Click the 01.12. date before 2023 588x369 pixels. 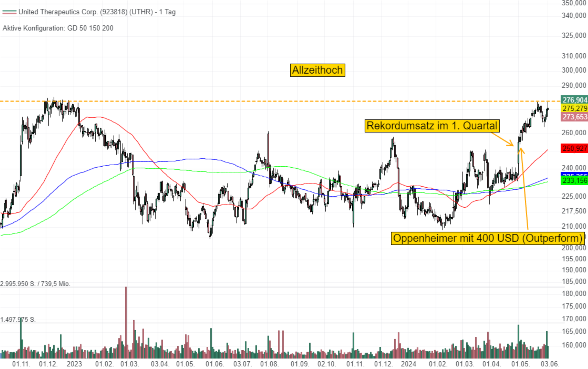(48, 364)
